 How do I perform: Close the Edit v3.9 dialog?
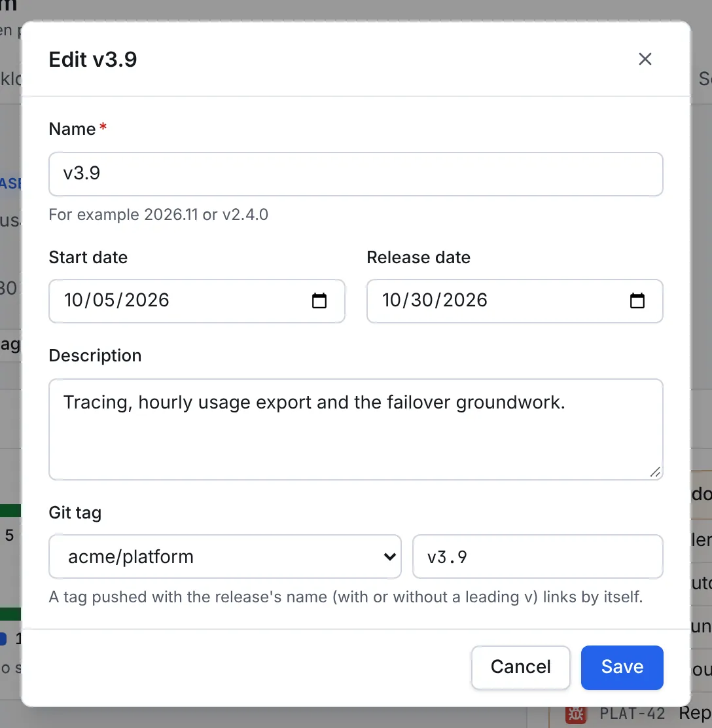point(645,59)
